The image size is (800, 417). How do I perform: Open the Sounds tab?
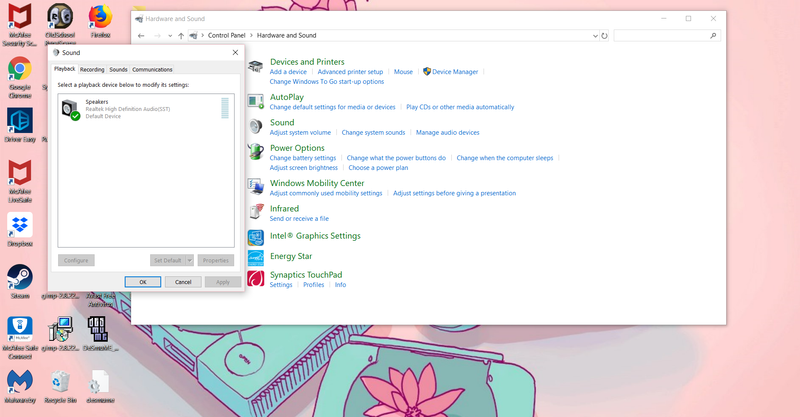pyautogui.click(x=118, y=69)
